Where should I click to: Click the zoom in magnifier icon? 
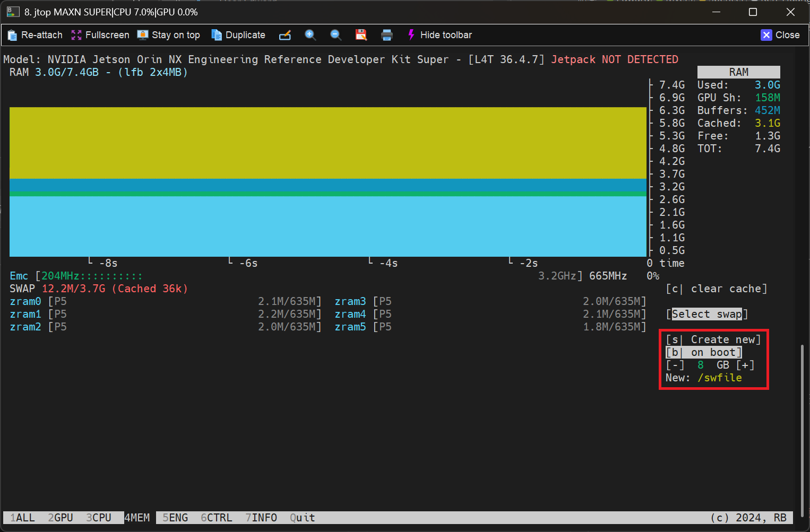click(x=311, y=35)
